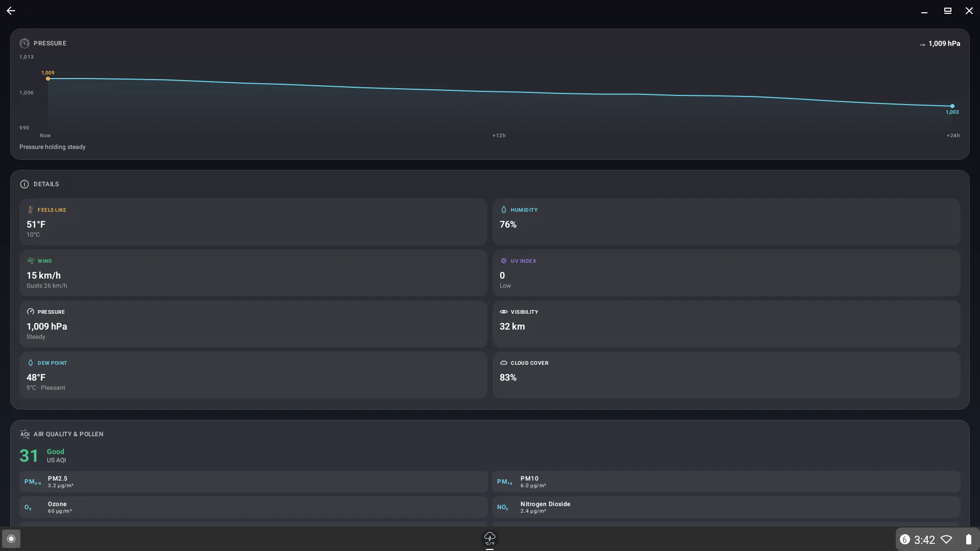This screenshot has width=980, height=551.
Task: Open the Pressure 1,009 hPa Steady card
Action: click(253, 324)
